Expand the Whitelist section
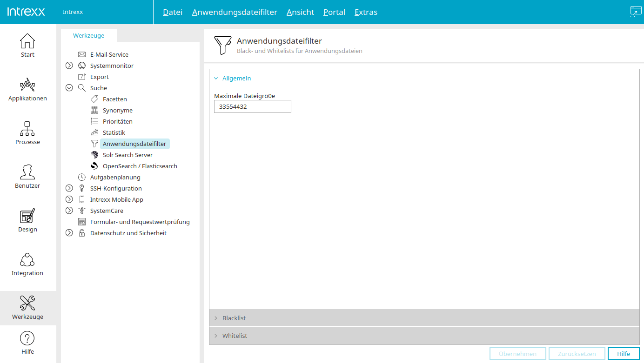Viewport: 644px width, 363px height. (235, 336)
